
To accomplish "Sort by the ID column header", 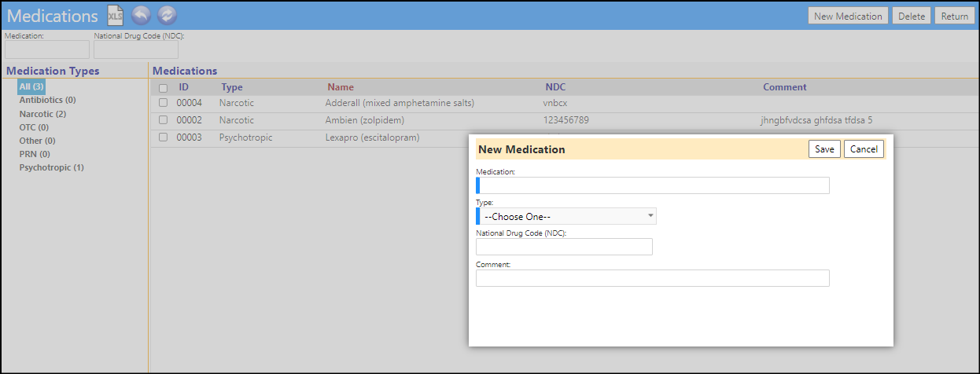I will (184, 87).
